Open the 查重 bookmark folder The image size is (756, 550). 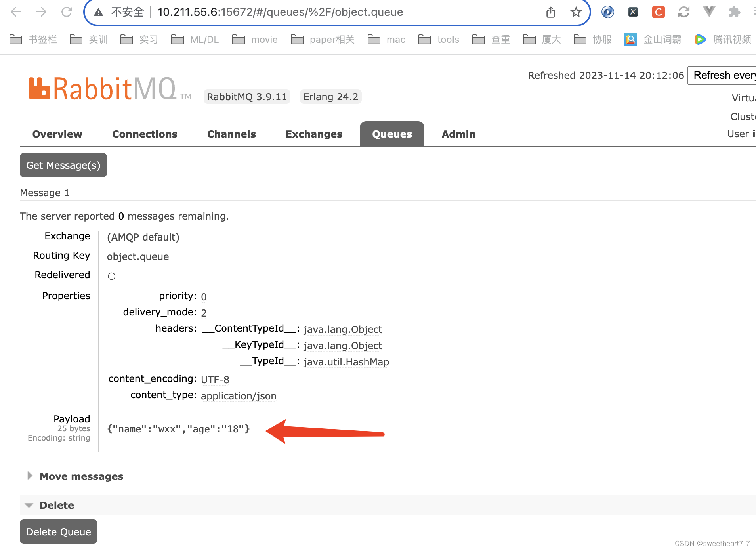(491, 40)
